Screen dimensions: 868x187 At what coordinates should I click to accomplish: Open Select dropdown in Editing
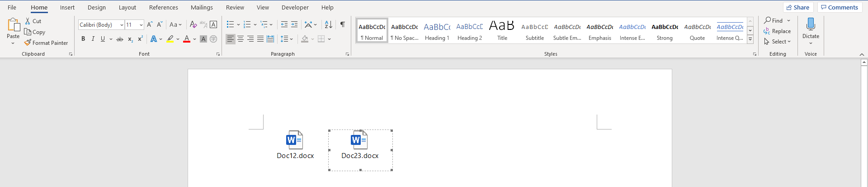coord(777,42)
